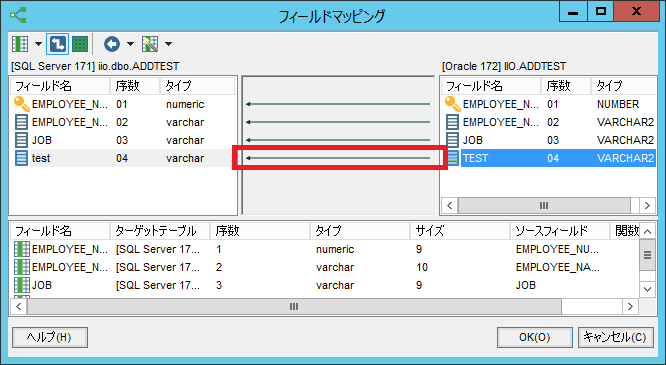Sort Oracle list by タイプ header

(x=624, y=86)
